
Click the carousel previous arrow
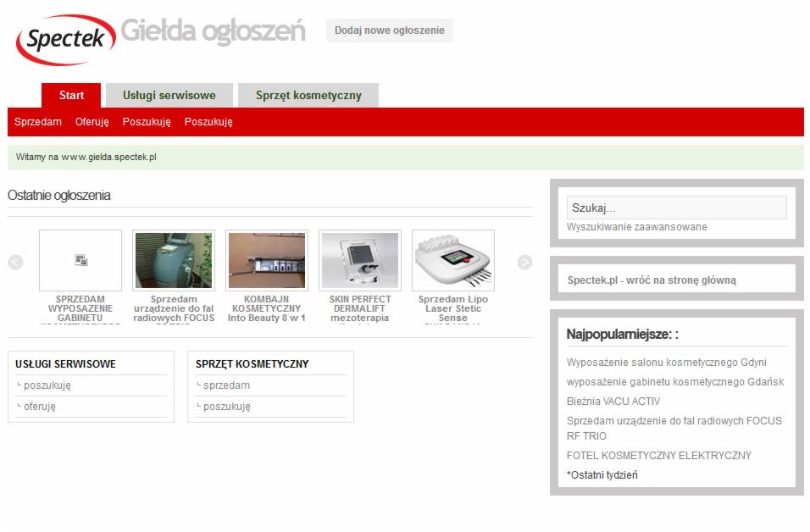coord(15,263)
